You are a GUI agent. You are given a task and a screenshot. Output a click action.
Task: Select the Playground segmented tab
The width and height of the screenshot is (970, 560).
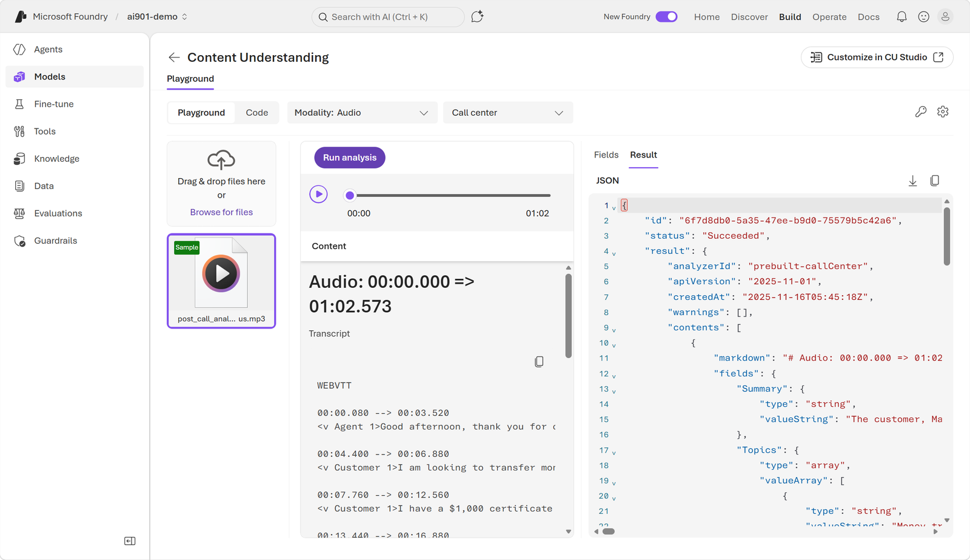201,113
